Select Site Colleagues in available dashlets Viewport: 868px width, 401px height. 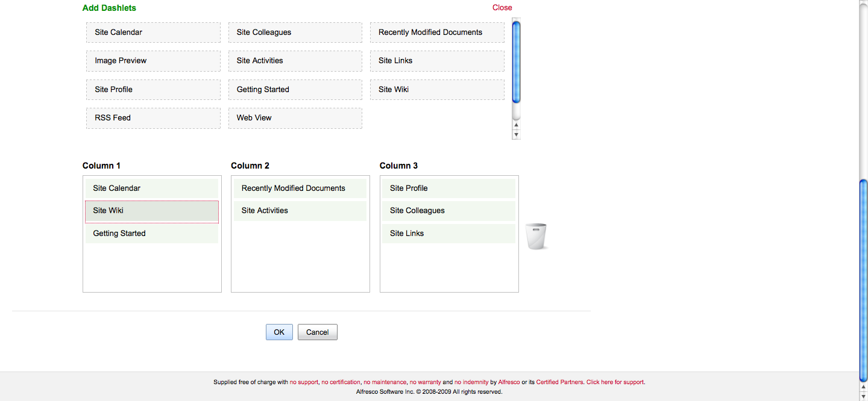[x=295, y=33]
